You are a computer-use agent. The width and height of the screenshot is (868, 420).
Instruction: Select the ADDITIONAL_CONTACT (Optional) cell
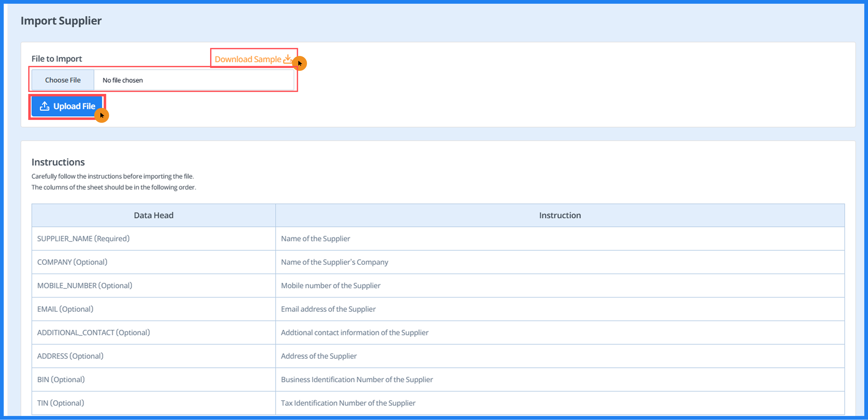pos(93,332)
